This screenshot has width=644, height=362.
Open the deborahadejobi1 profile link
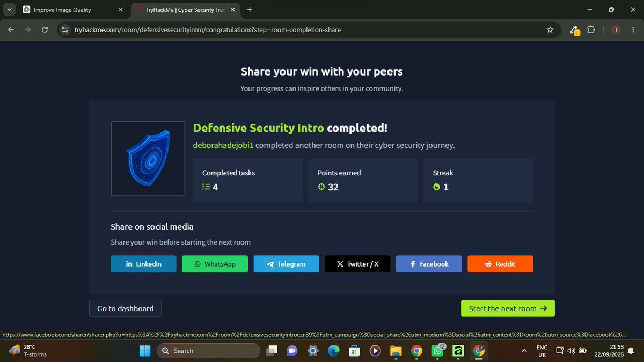click(x=223, y=145)
